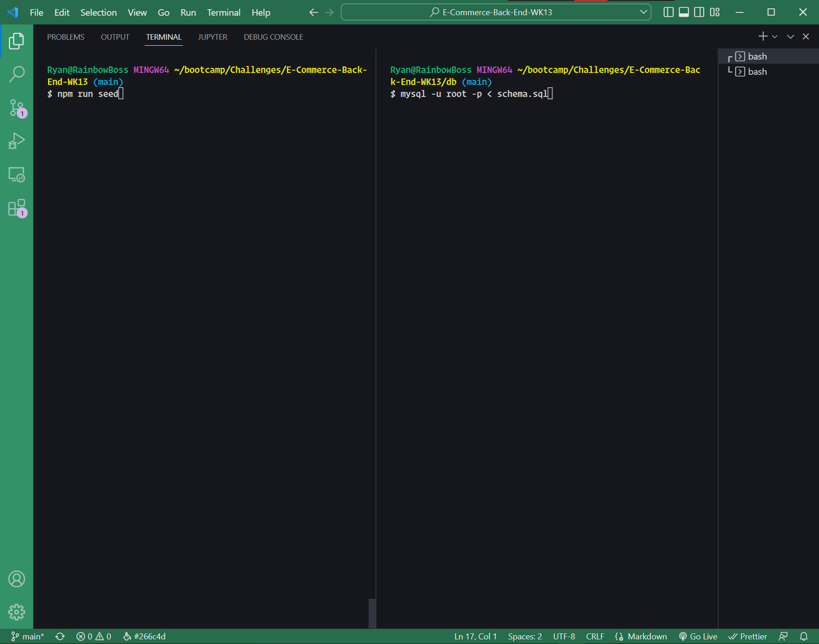Image resolution: width=819 pixels, height=644 pixels.
Task: Select the Search icon in activity bar
Action: (17, 74)
